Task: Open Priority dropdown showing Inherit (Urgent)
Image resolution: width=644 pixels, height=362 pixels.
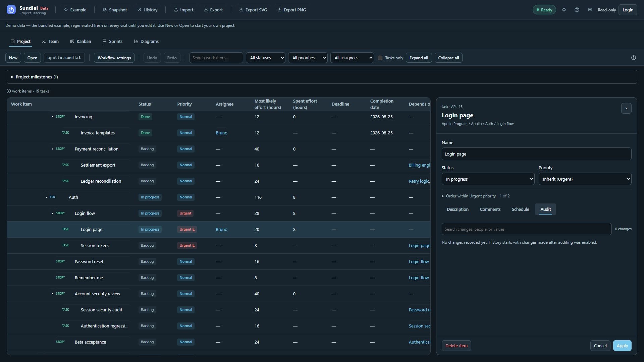Action: pyautogui.click(x=585, y=179)
